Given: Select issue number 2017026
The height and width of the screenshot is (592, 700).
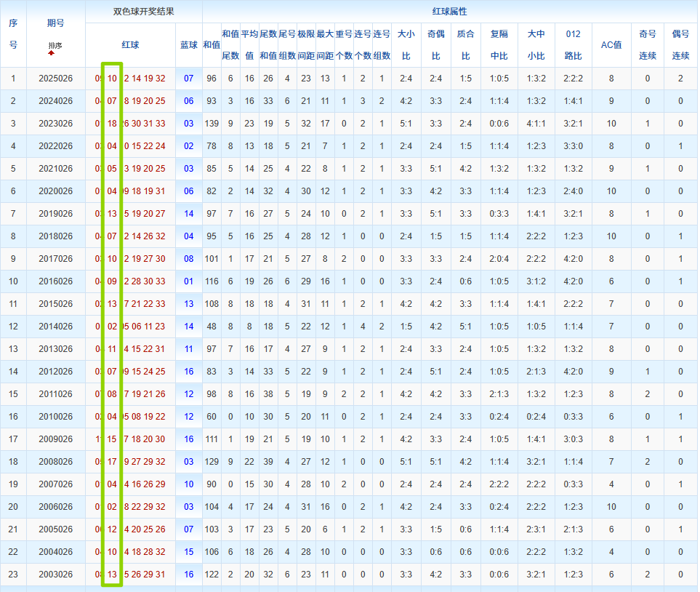Looking at the screenshot, I should click(x=55, y=259).
